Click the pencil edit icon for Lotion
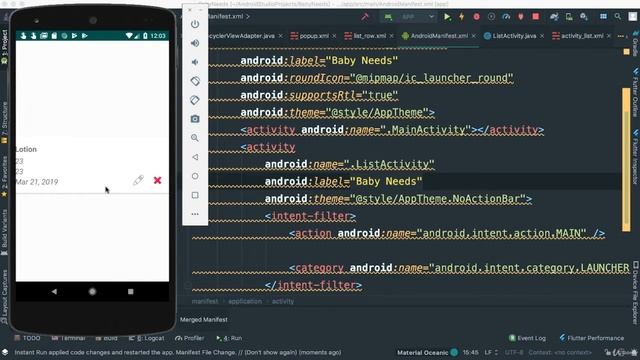The image size is (640, 360). click(x=138, y=180)
